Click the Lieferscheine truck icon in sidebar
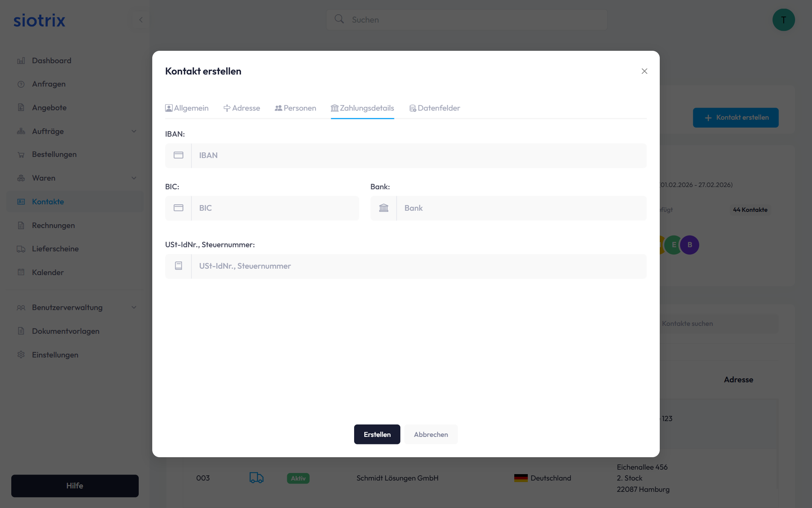 pos(21,249)
